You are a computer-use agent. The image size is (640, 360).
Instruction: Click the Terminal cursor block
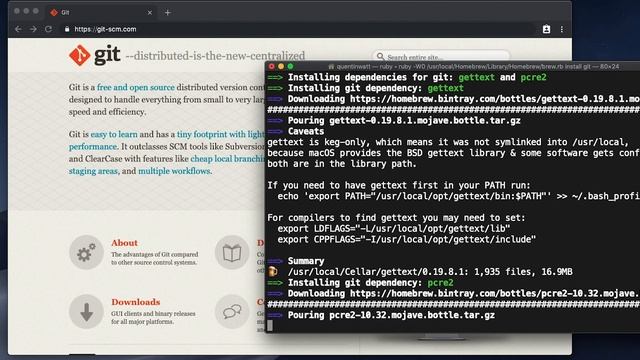coord(270,325)
